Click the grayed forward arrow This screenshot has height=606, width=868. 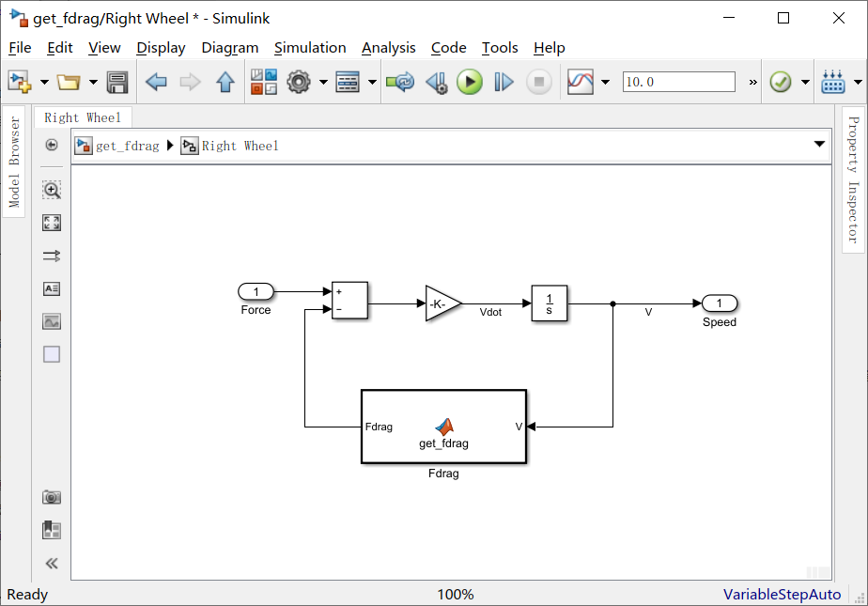point(191,83)
